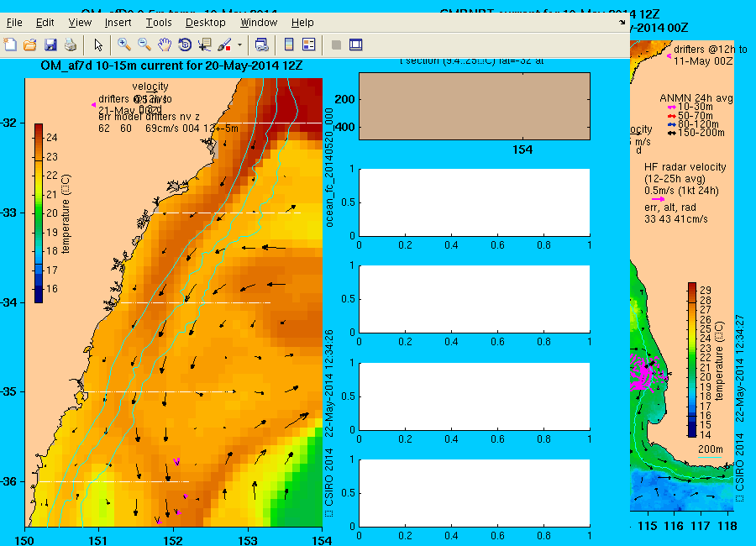The width and height of the screenshot is (756, 546).
Task: Click the bottommost empty white axes
Action: tap(475, 493)
